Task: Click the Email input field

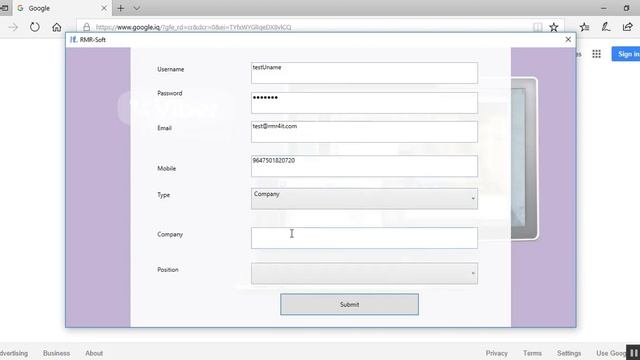Action: coord(364,132)
